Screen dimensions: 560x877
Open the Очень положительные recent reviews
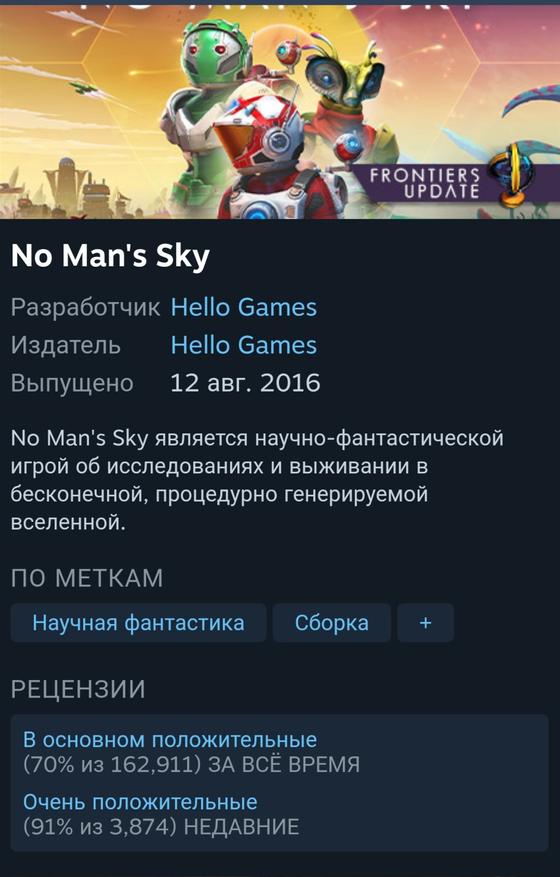tap(140, 801)
